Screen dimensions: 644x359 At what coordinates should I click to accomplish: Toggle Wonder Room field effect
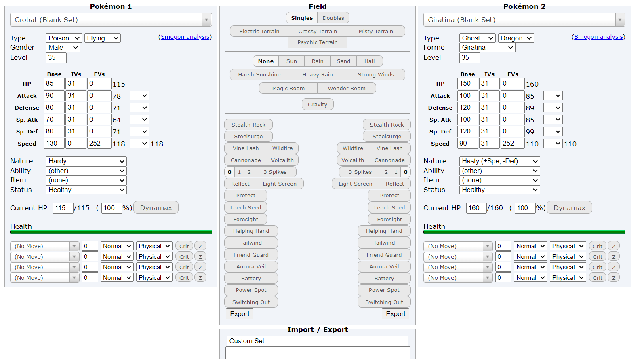(x=347, y=88)
